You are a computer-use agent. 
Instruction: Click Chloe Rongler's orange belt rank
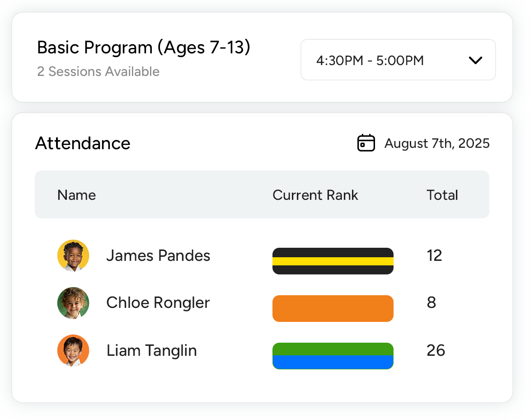(333, 308)
